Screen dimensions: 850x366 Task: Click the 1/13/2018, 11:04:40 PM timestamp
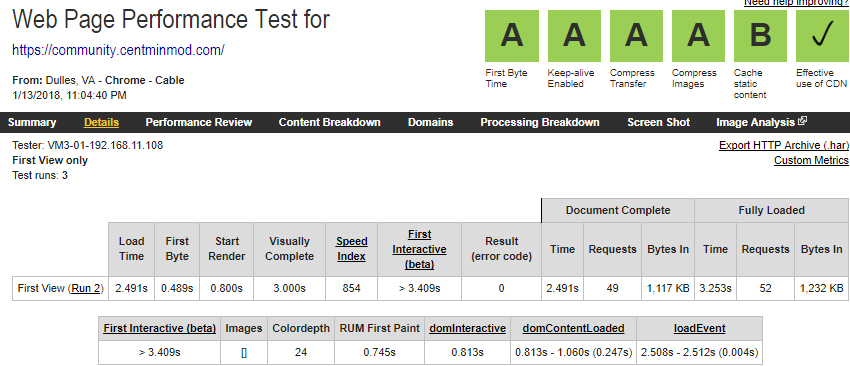[x=69, y=95]
